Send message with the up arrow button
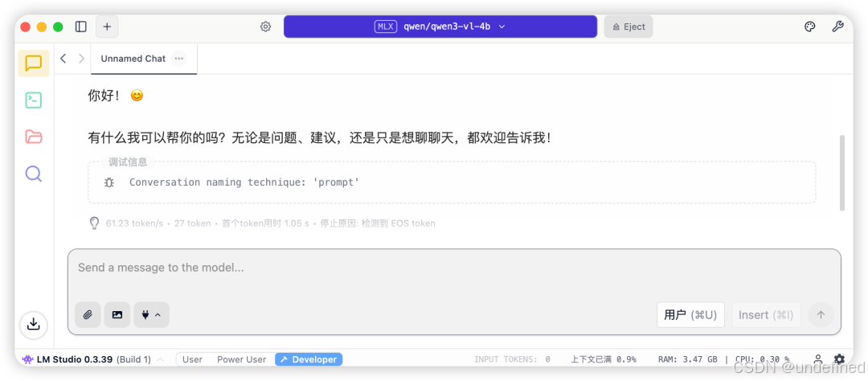Image resolution: width=868 pixels, height=381 pixels. pyautogui.click(x=821, y=314)
